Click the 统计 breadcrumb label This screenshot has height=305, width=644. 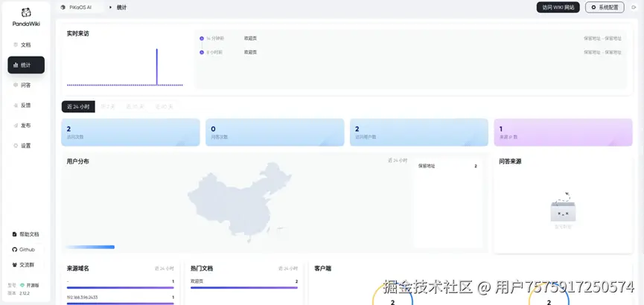(121, 7)
